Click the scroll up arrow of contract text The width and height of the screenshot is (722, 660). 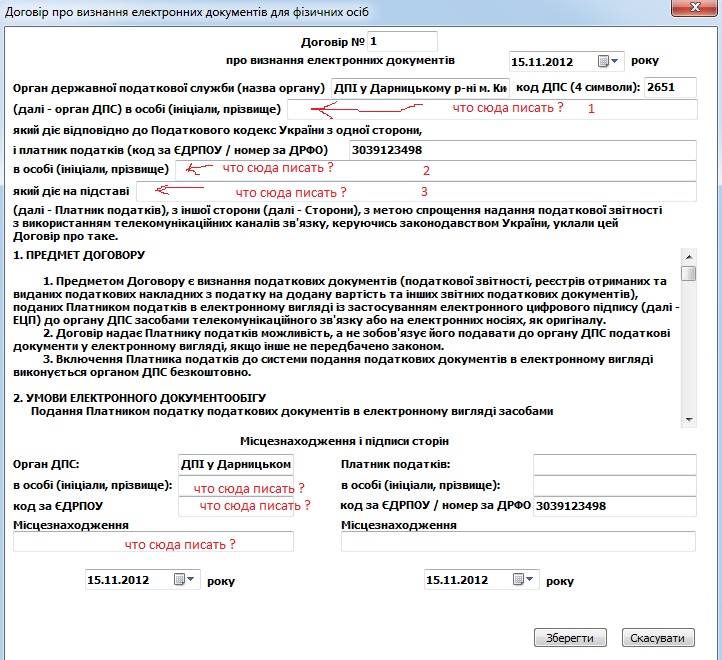(x=688, y=256)
